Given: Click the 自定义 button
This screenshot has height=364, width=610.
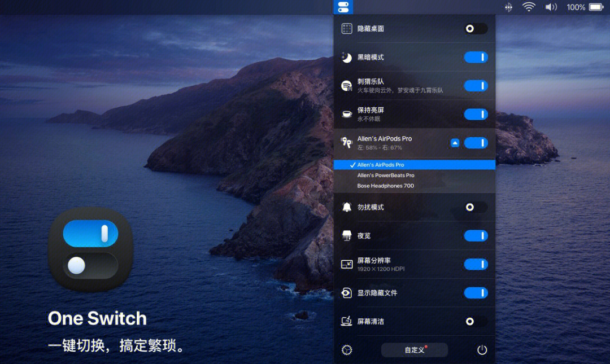Looking at the screenshot, I should [415, 350].
